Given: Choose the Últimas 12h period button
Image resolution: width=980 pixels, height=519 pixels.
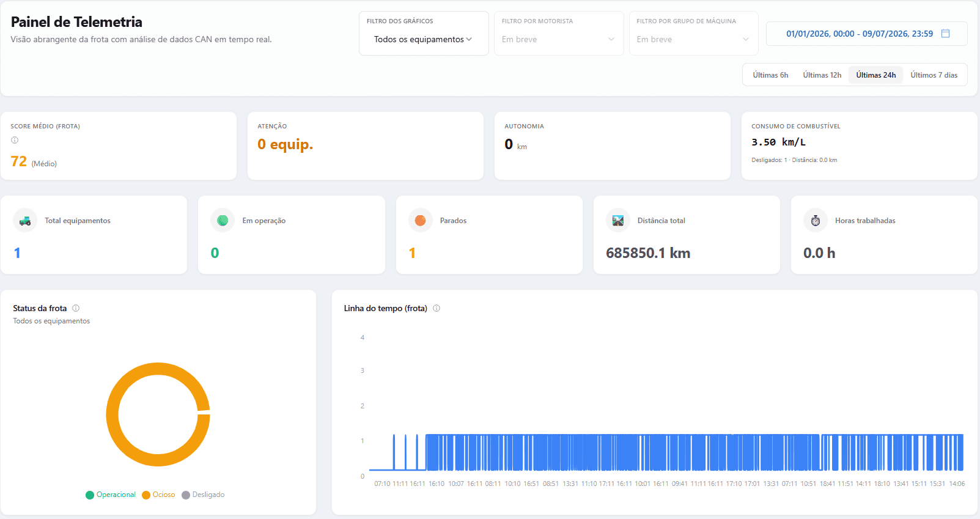Looking at the screenshot, I should coord(822,75).
